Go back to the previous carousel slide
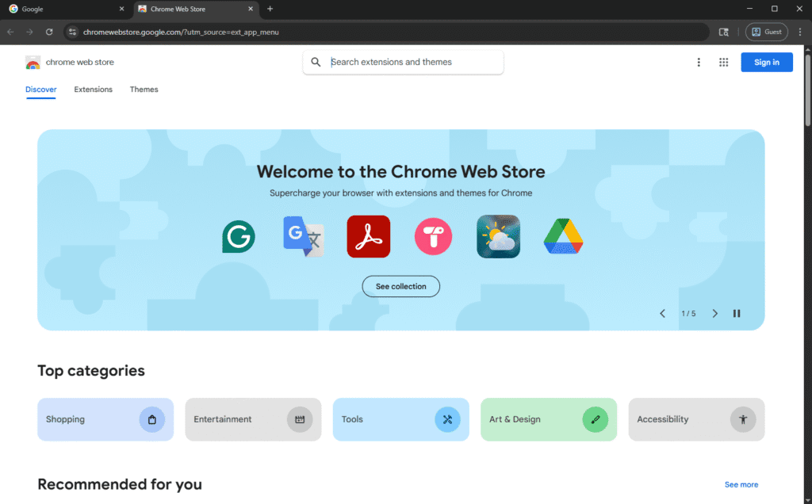 coord(663,313)
